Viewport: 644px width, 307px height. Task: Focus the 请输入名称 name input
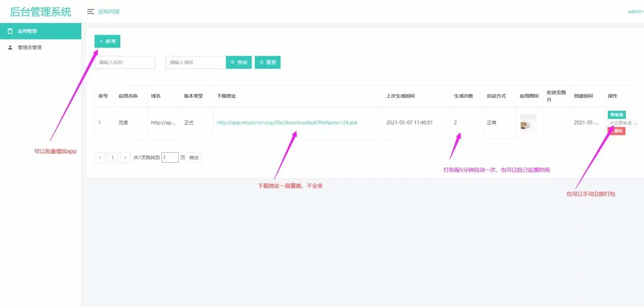click(125, 62)
